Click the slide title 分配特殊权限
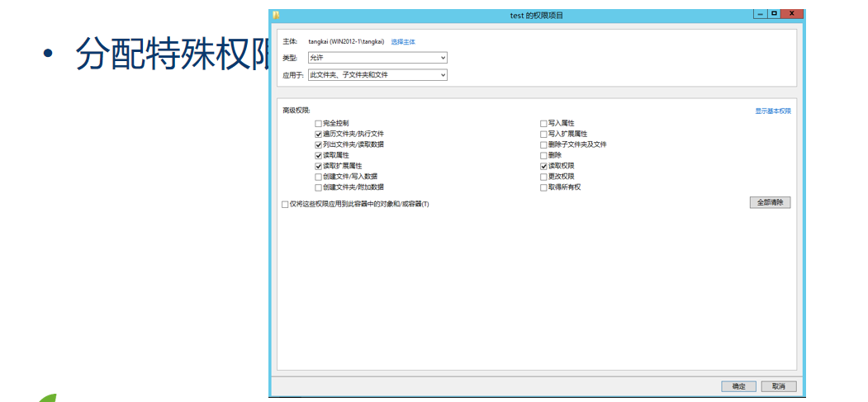The height and width of the screenshot is (402, 868). click(x=172, y=54)
